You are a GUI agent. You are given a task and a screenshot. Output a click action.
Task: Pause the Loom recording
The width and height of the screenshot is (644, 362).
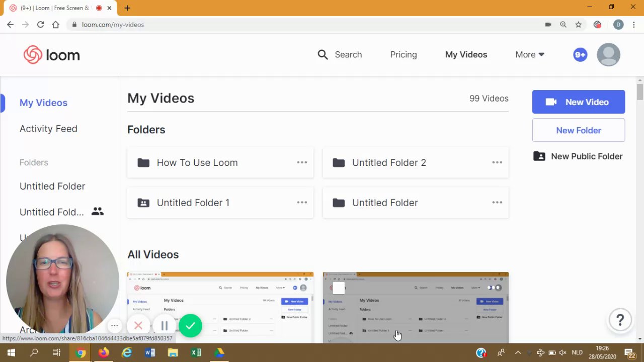[x=164, y=326]
